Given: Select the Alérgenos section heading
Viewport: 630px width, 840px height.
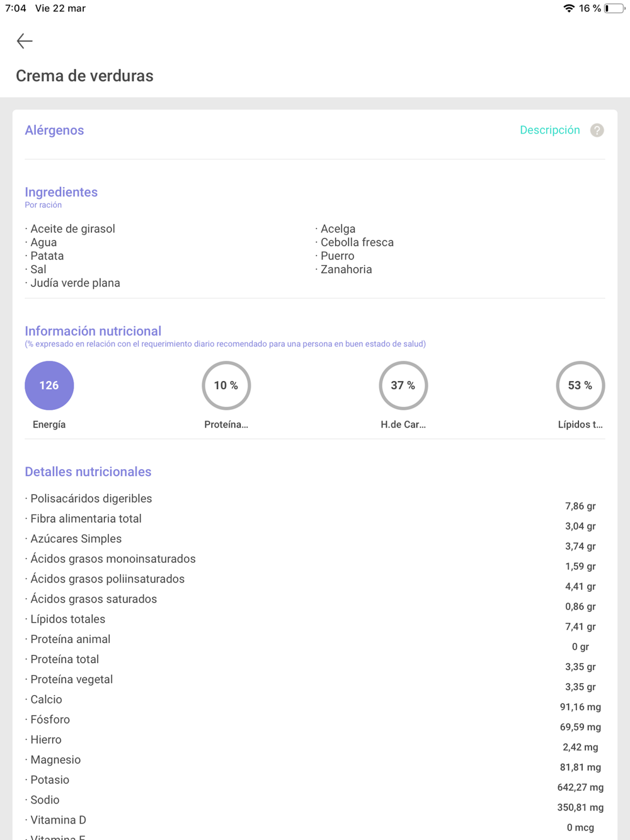Looking at the screenshot, I should click(54, 130).
